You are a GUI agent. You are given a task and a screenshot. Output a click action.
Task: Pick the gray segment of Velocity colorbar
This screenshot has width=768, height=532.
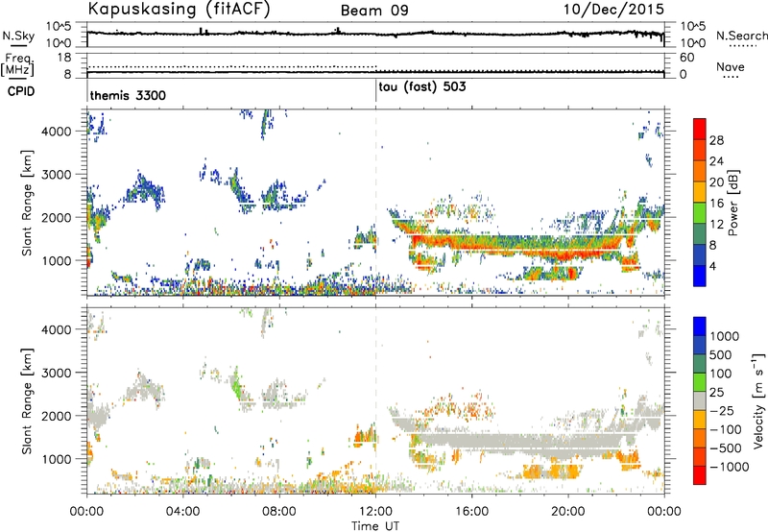[700, 401]
